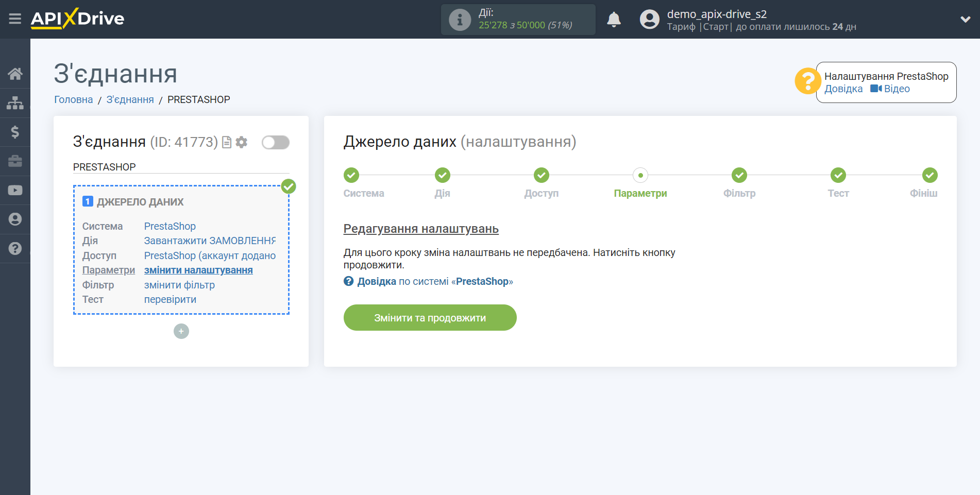
Task: Go to Home in sidebar
Action: 15,74
